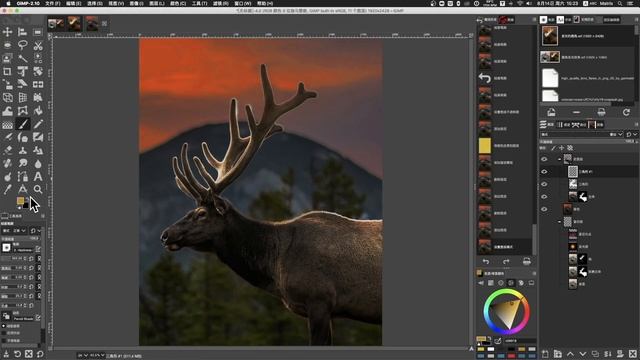The image size is (640, 360).
Task: Select the Fuzzy Select magic wand
Action: coord(22,58)
